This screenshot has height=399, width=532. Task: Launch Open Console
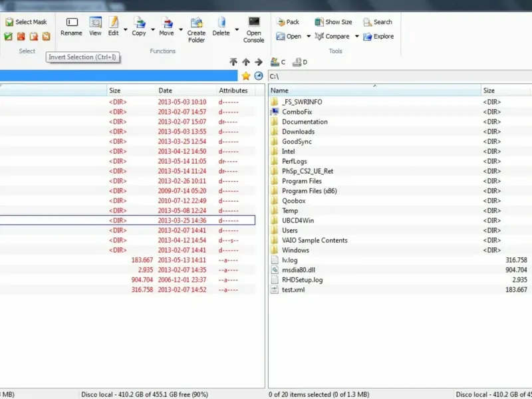(254, 30)
